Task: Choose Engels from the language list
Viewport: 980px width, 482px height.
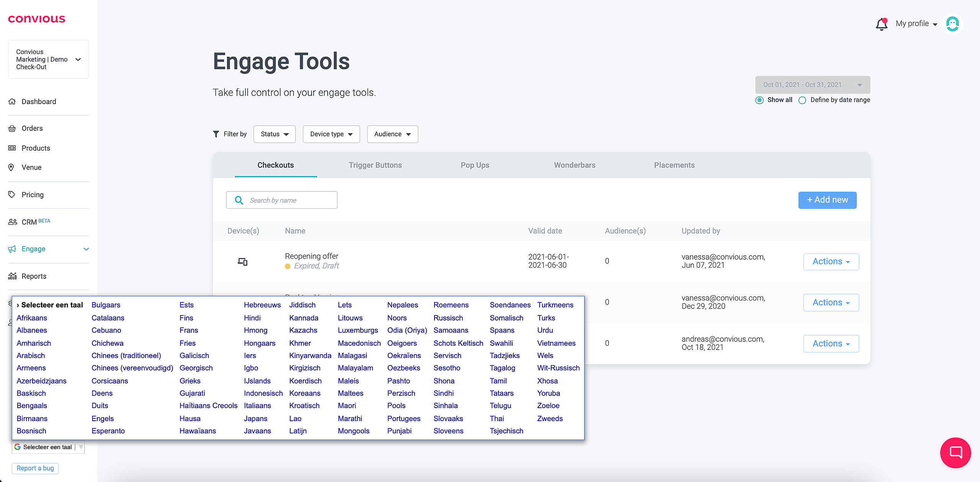Action: click(103, 418)
